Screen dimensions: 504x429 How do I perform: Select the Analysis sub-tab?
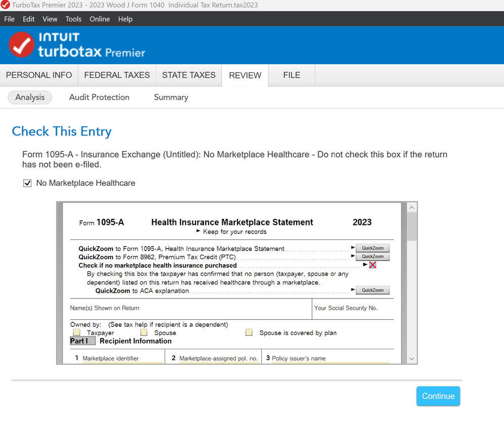(x=30, y=97)
